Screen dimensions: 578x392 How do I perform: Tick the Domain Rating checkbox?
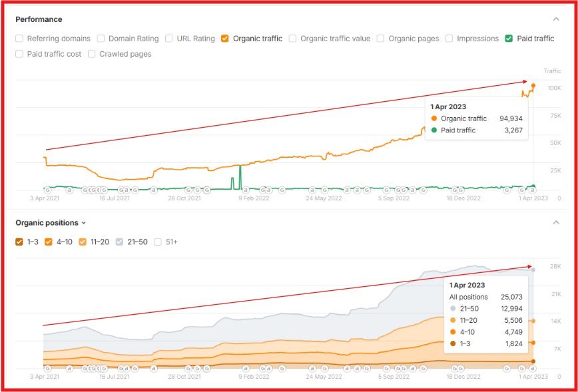click(101, 39)
